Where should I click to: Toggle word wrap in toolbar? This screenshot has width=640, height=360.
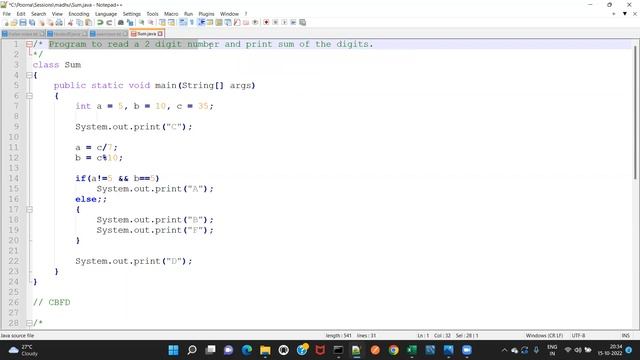pos(183,22)
